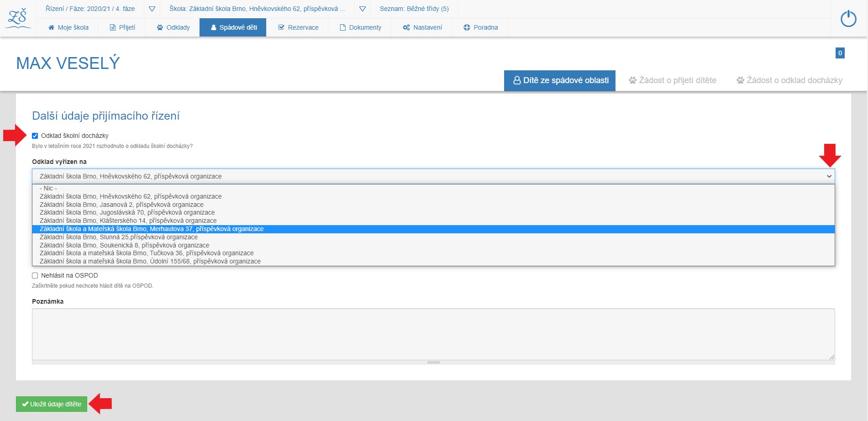The width and height of the screenshot is (868, 421).
Task: Select Dítě ze spádové oblasti tab
Action: pos(560,80)
